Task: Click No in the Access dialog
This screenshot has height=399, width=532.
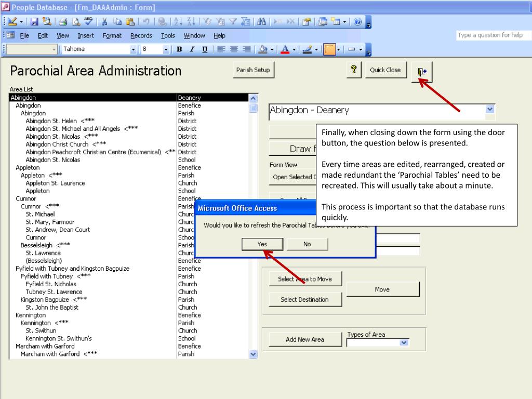Action: click(x=307, y=244)
